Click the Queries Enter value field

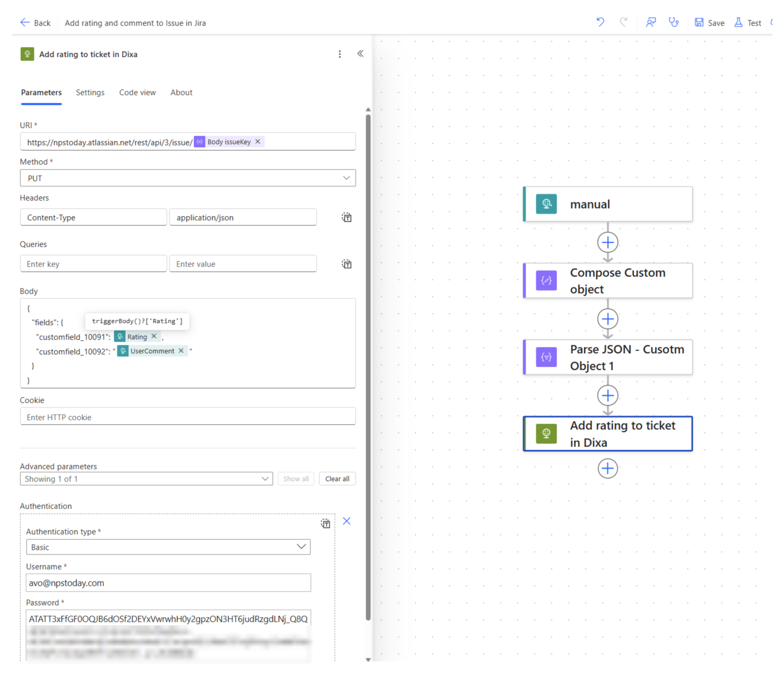click(243, 264)
